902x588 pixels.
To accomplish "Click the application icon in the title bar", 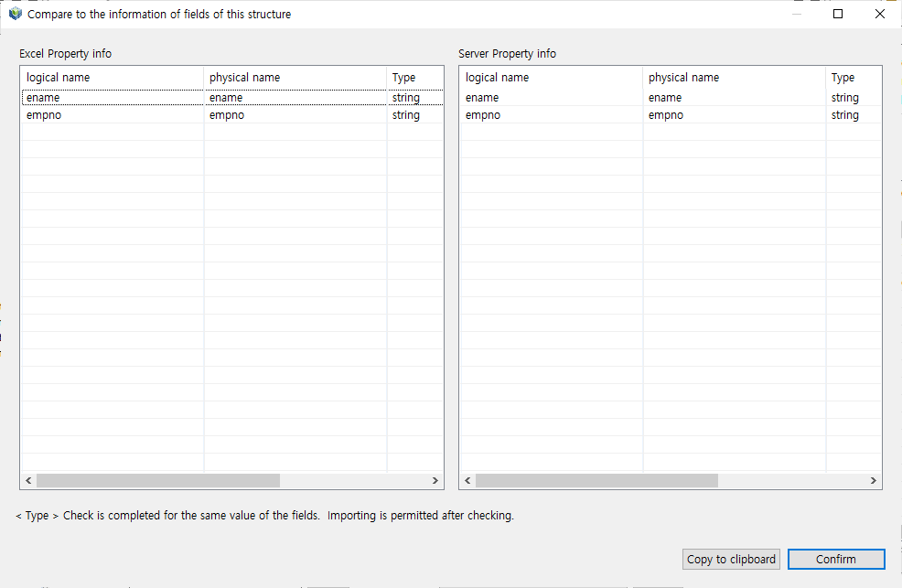I will click(x=15, y=14).
